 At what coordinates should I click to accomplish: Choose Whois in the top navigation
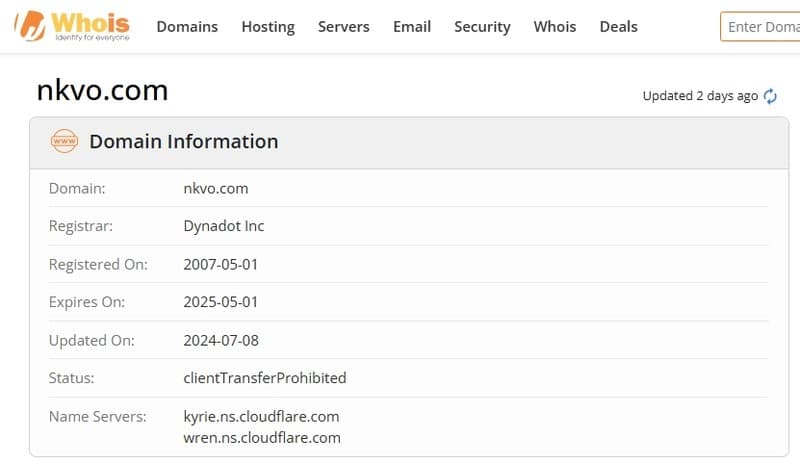pyautogui.click(x=555, y=27)
